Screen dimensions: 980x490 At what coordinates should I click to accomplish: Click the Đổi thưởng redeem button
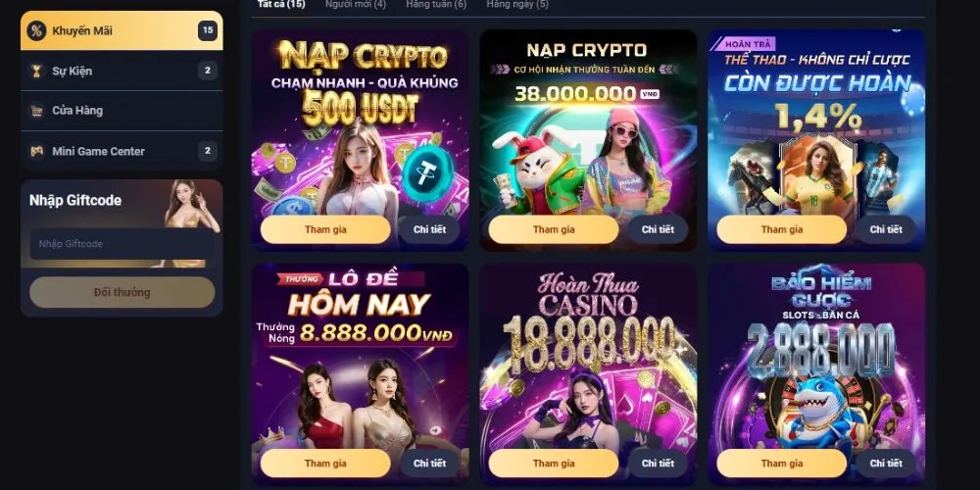click(122, 292)
